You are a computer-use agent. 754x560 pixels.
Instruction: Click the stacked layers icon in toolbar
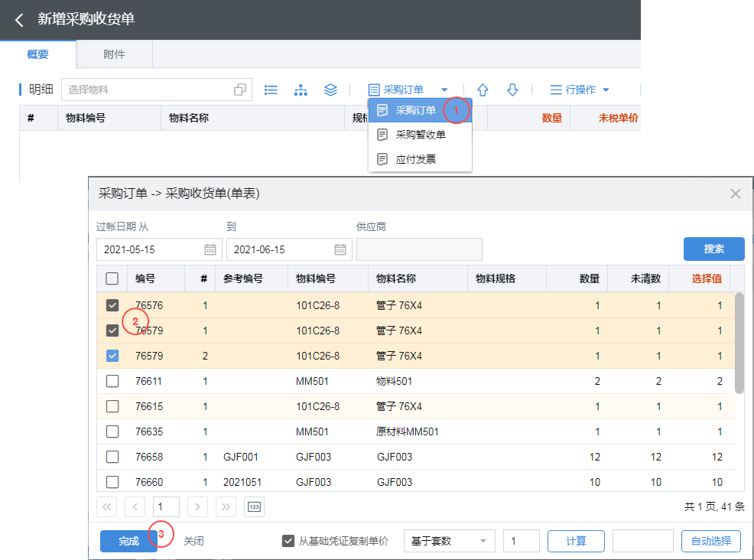(330, 90)
